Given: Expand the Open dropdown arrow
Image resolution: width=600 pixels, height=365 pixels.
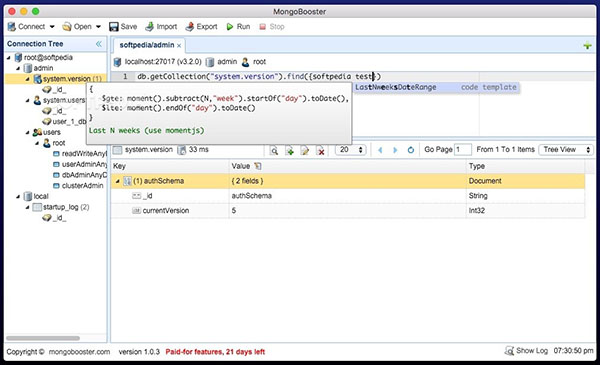Looking at the screenshot, I should click(98, 26).
